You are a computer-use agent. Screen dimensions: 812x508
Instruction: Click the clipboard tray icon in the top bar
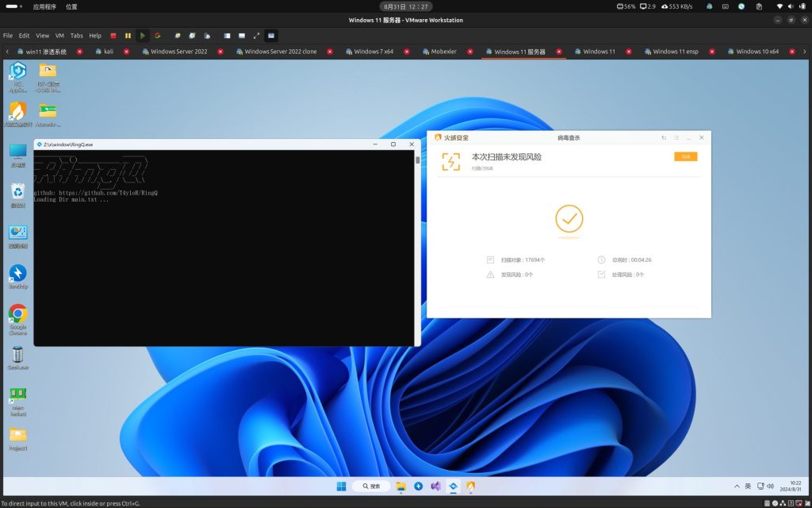click(759, 6)
